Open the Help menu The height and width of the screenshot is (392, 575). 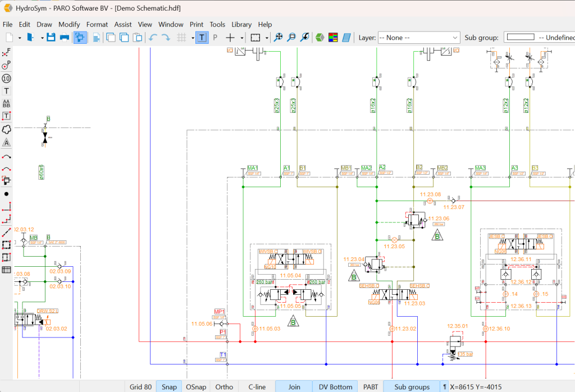click(265, 24)
